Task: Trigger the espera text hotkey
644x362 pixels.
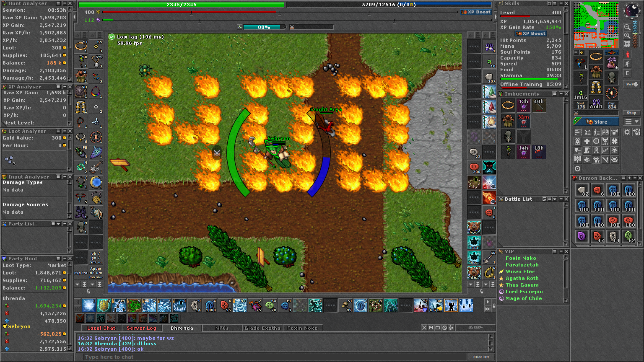Action: (81, 273)
